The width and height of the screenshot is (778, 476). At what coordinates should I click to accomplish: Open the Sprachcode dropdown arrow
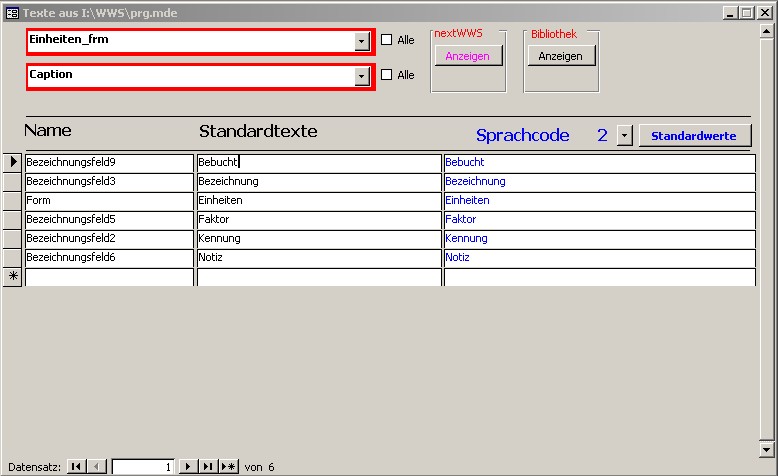[x=625, y=136]
